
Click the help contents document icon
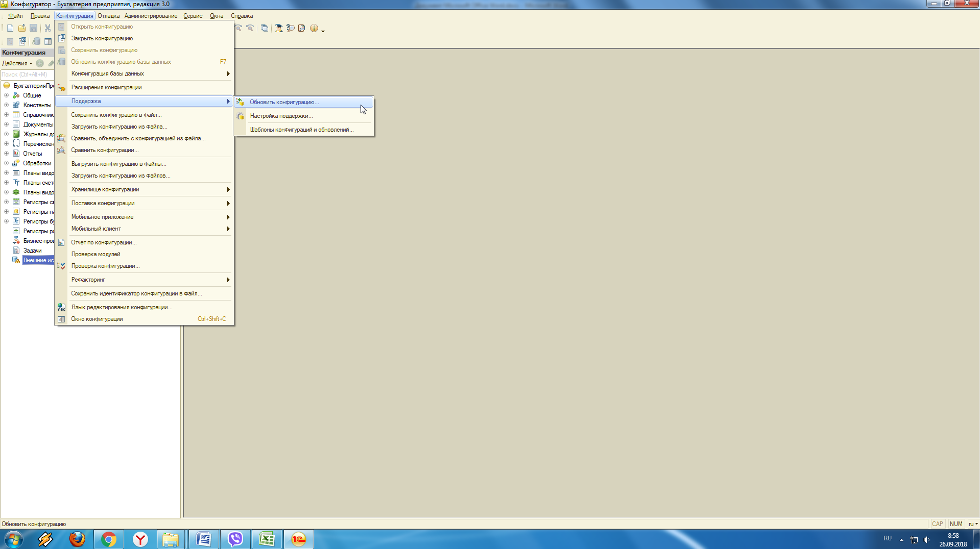coord(302,28)
